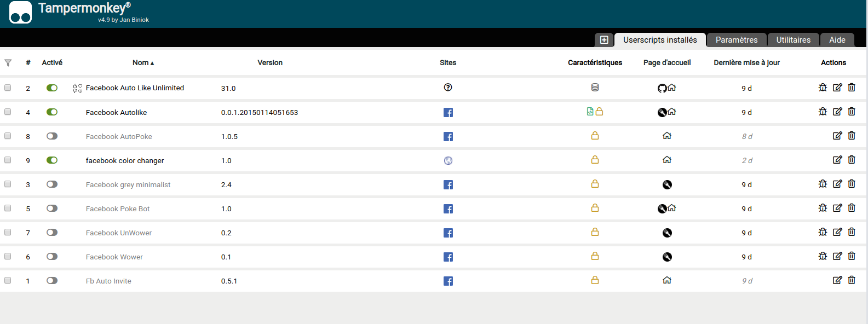The width and height of the screenshot is (868, 324).
Task: Edit the Fb Auto Invite script
Action: 837,280
